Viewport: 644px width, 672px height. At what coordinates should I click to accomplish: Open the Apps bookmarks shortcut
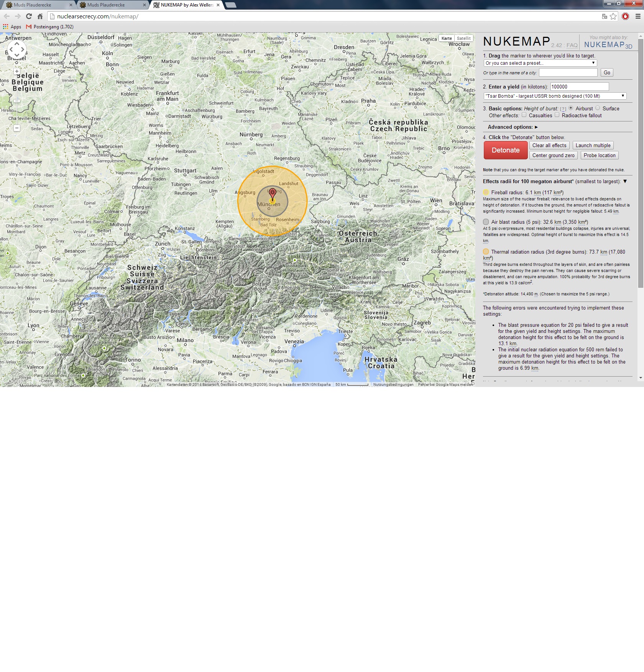pos(13,27)
